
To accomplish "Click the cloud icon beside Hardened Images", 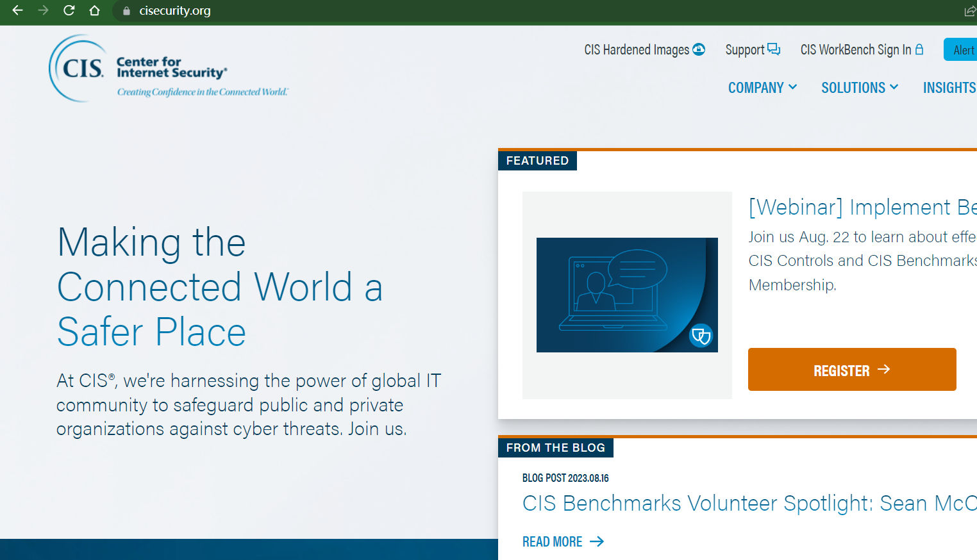I will 699,49.
